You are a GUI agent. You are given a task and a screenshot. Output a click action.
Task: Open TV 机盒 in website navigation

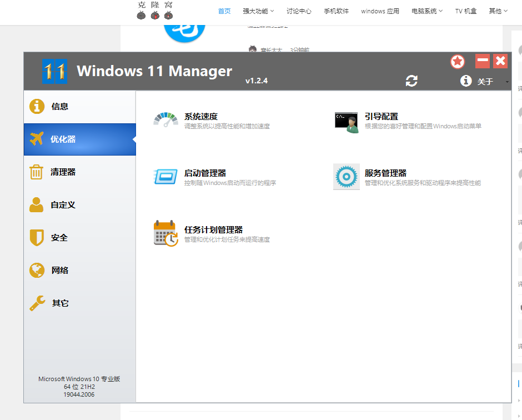pos(466,11)
